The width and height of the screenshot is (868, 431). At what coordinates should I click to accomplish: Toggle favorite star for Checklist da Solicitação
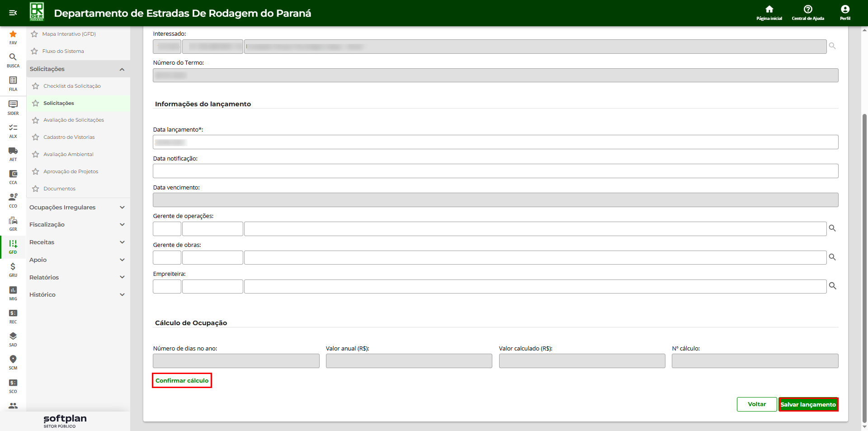[36, 86]
